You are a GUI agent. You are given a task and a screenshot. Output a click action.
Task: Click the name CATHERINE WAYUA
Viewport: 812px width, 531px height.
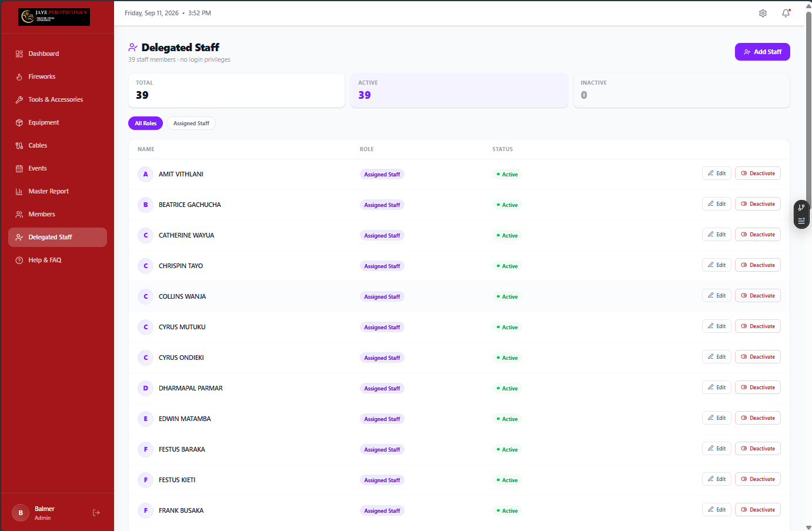(x=186, y=235)
